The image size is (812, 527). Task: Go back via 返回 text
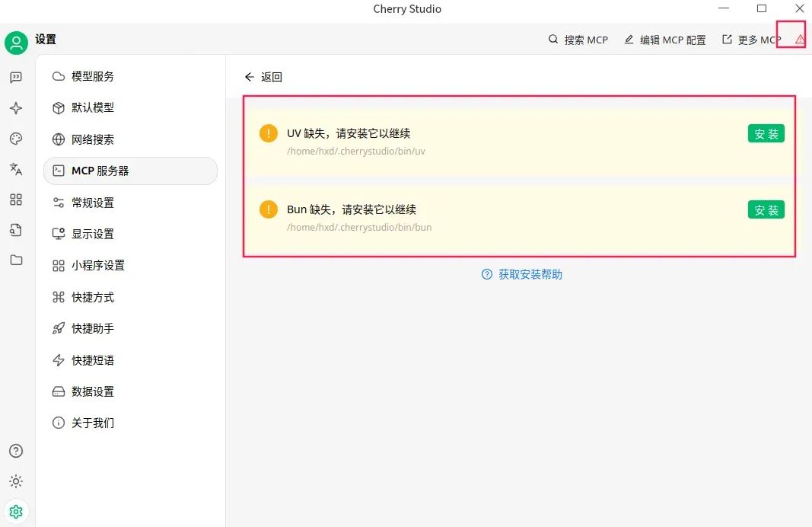tap(272, 77)
